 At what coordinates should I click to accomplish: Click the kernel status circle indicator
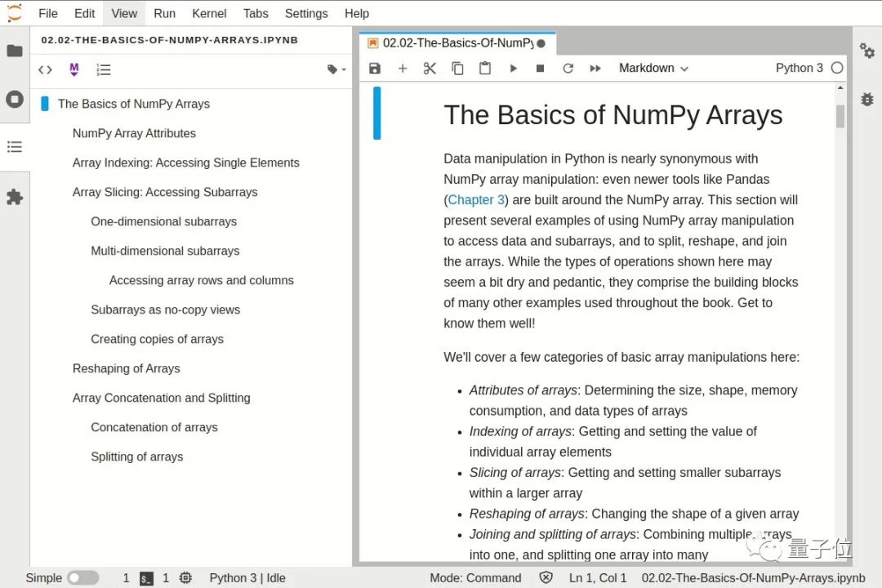coord(837,68)
